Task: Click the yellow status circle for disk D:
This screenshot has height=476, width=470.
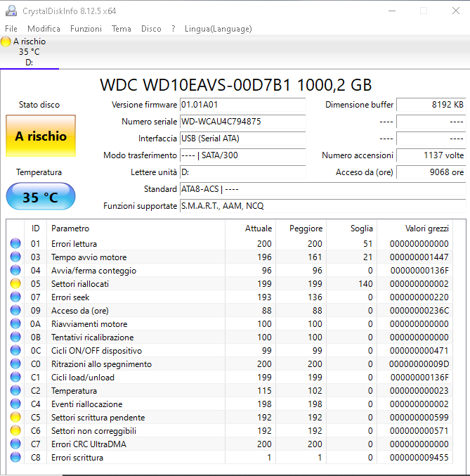Action: (6, 41)
